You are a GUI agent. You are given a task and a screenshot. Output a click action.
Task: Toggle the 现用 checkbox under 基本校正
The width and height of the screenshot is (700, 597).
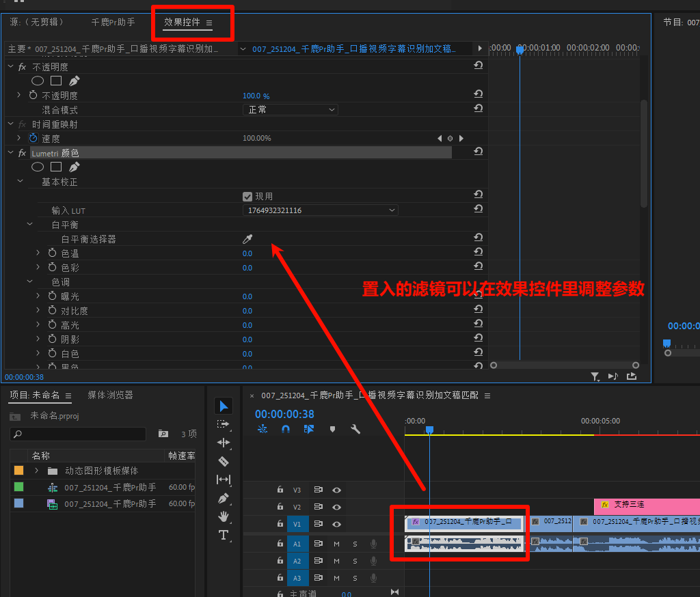click(x=247, y=196)
